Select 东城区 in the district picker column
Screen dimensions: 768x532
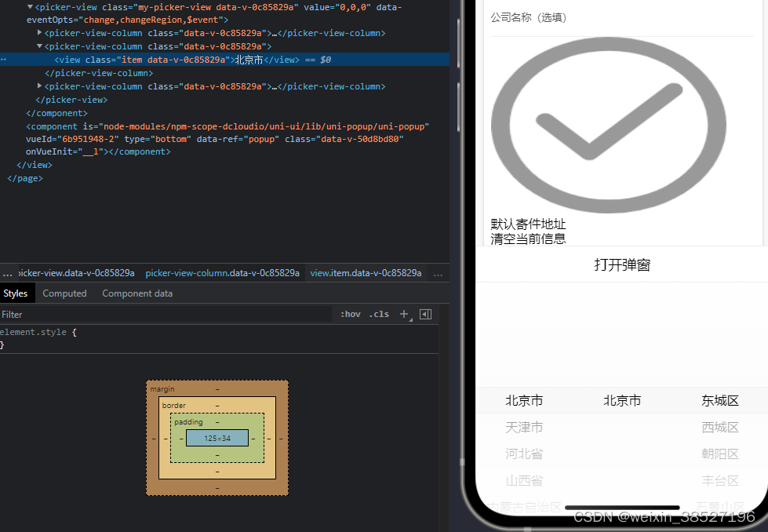tap(719, 400)
